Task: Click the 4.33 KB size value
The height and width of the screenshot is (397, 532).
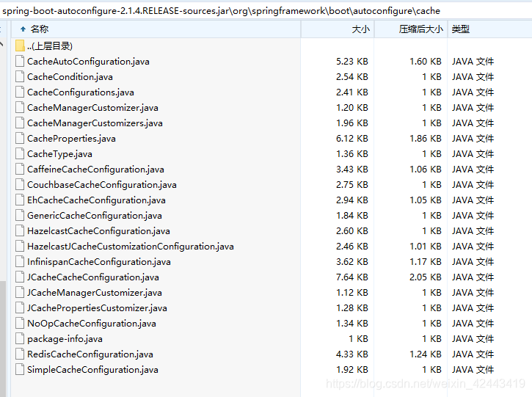Action: 352,354
